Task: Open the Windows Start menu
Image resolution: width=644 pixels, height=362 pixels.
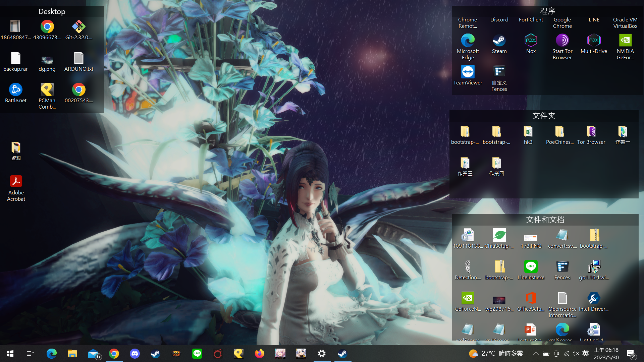Action: [x=10, y=354]
